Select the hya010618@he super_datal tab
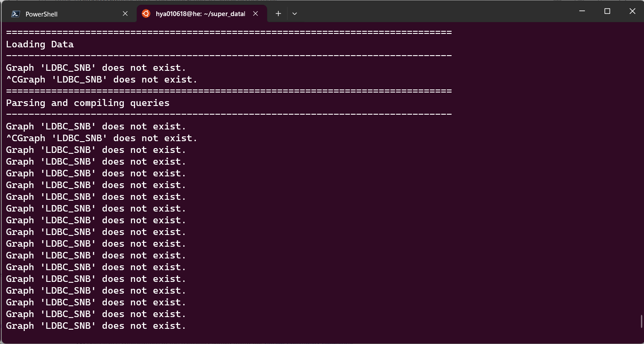 (x=195, y=13)
